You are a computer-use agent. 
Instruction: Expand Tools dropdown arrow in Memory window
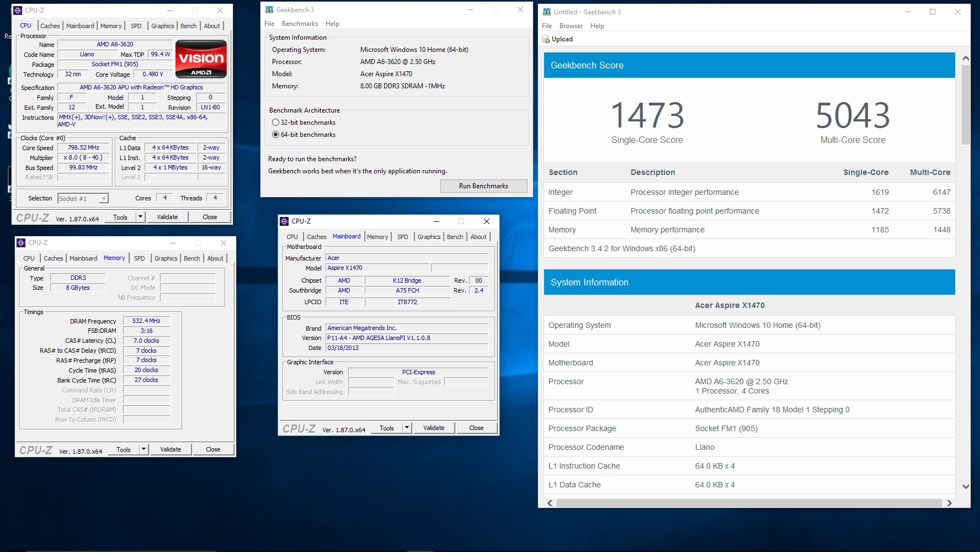pyautogui.click(x=143, y=449)
